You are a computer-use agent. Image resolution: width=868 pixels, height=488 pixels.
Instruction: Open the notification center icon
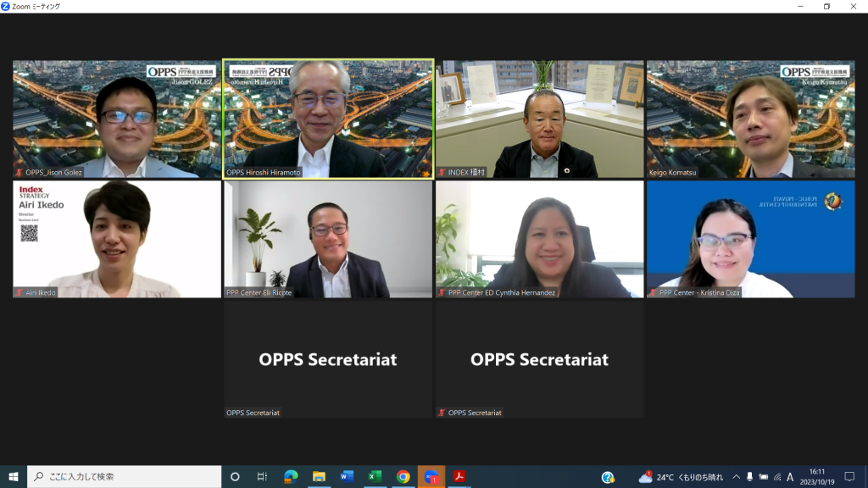849,477
